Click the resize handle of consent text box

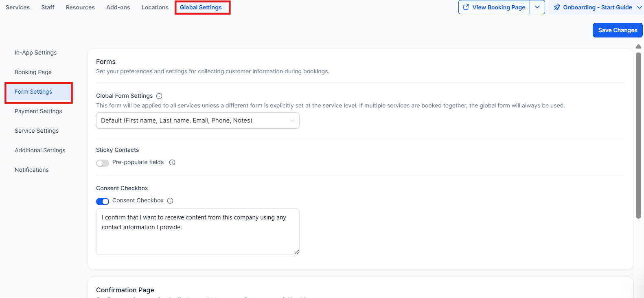(x=296, y=252)
